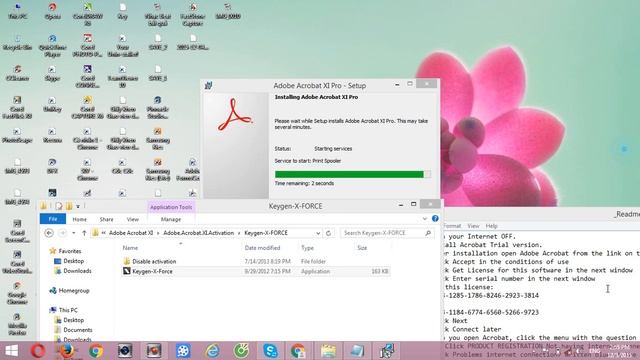The height and width of the screenshot is (360, 640).
Task: Select Homegroup in the navigation pane
Action: pyautogui.click(x=73, y=291)
